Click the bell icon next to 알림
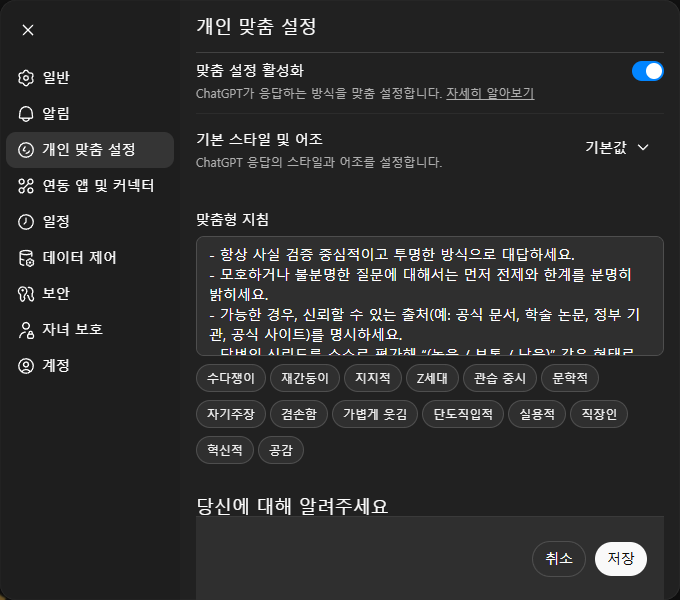The width and height of the screenshot is (680, 600). (26, 114)
